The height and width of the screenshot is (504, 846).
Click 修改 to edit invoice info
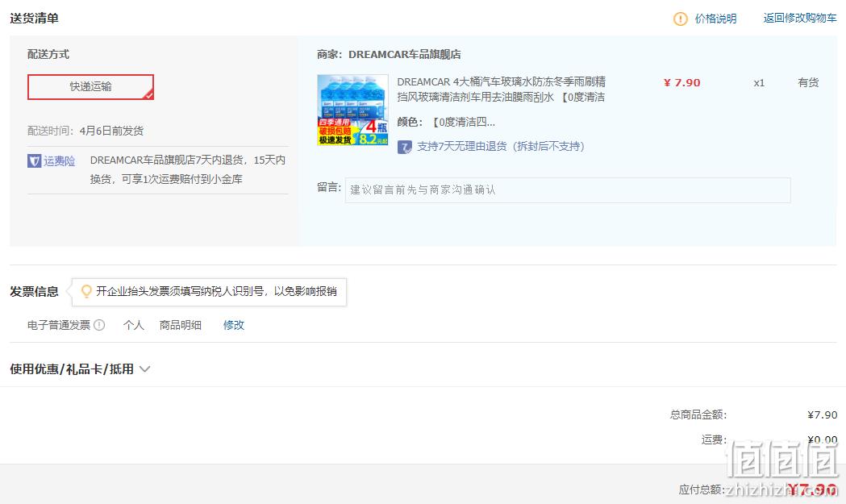point(234,325)
